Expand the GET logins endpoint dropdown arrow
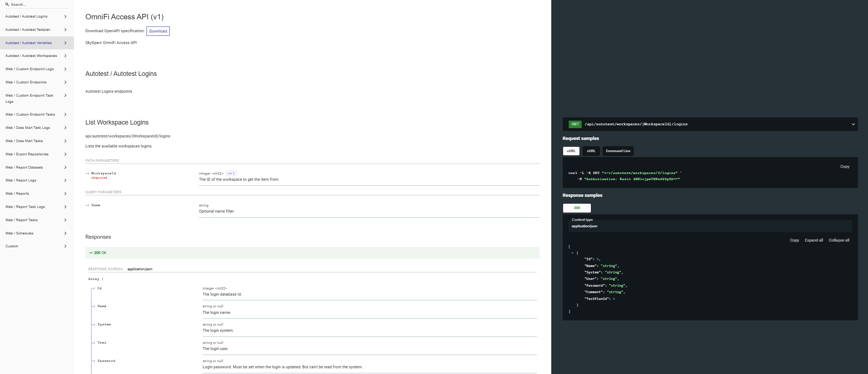This screenshot has width=868, height=374. (x=853, y=124)
